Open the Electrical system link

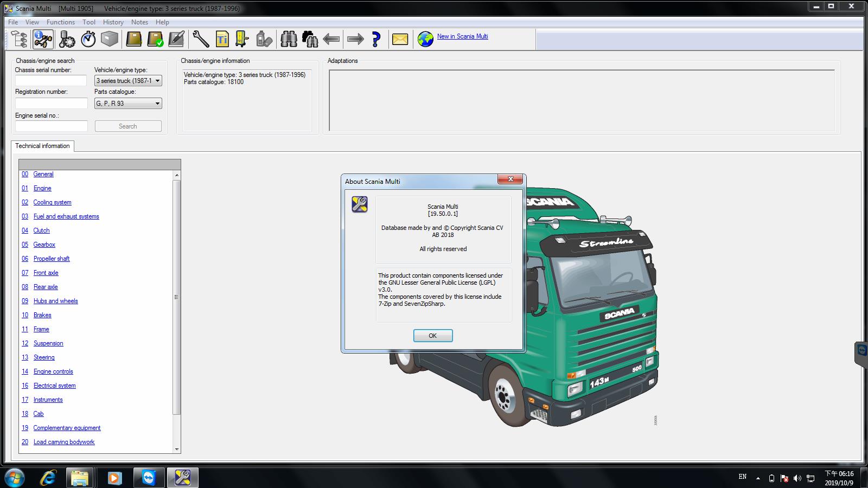pyautogui.click(x=54, y=386)
